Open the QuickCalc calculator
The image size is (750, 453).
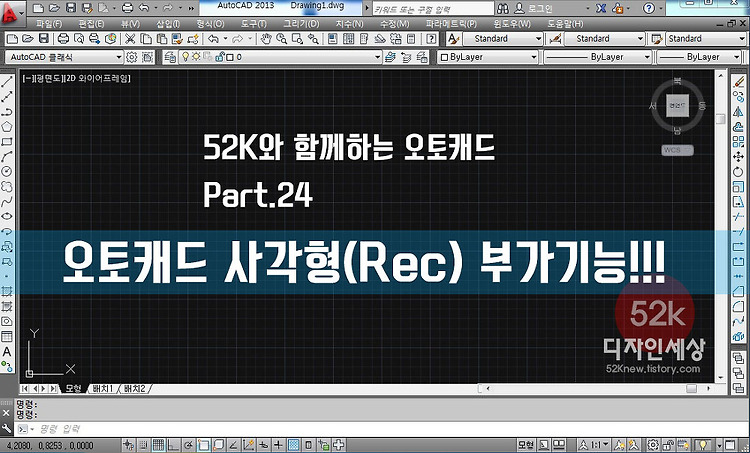coord(411,39)
